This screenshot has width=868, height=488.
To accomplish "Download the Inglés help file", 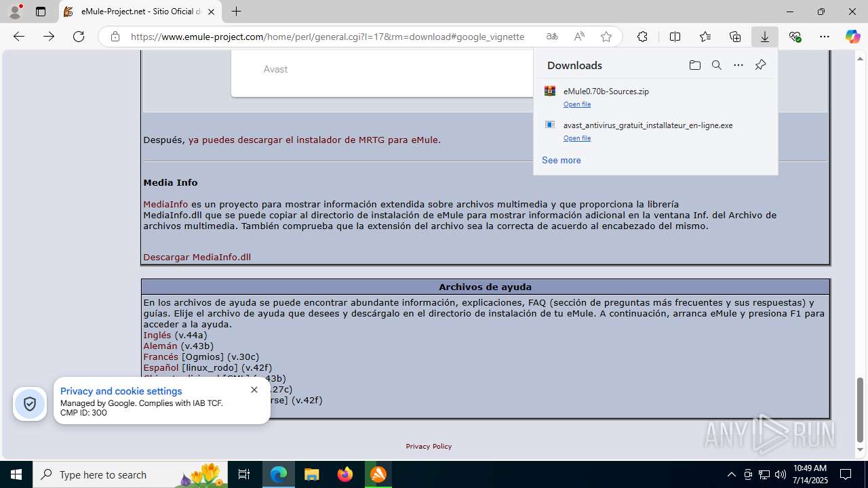I will pos(157,335).
